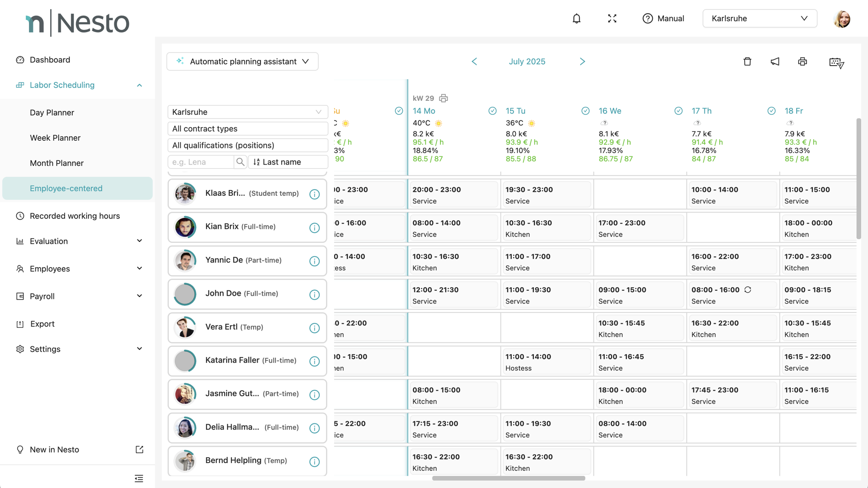
Task: Open the Week Planner page
Action: pyautogui.click(x=55, y=138)
